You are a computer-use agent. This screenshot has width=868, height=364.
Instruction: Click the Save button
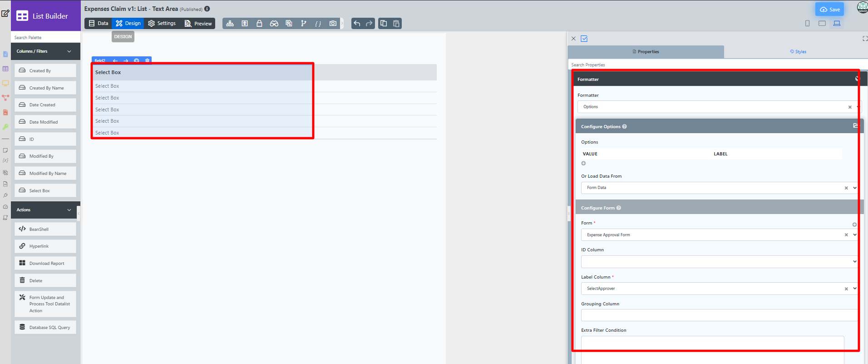point(830,10)
